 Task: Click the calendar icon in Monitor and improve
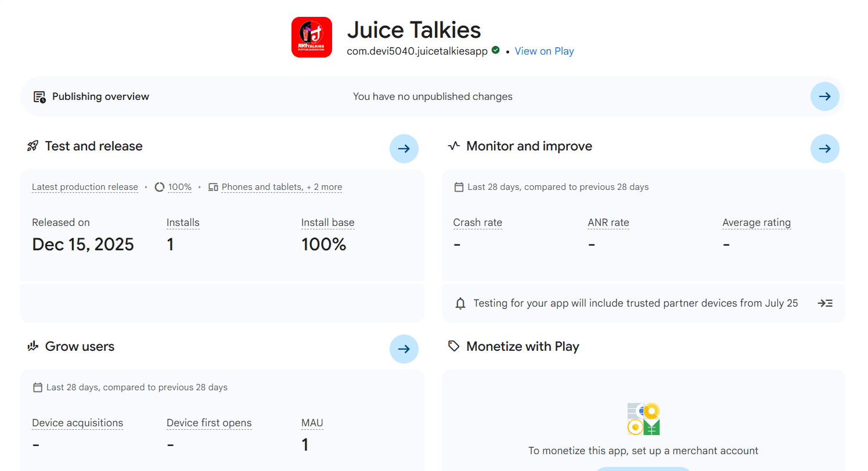[x=459, y=187]
